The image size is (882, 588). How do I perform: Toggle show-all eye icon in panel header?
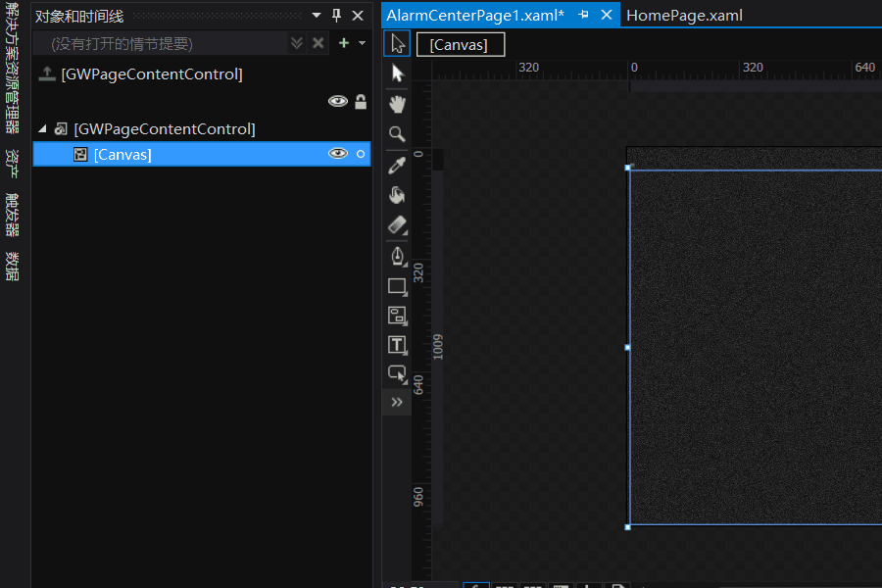(x=338, y=101)
